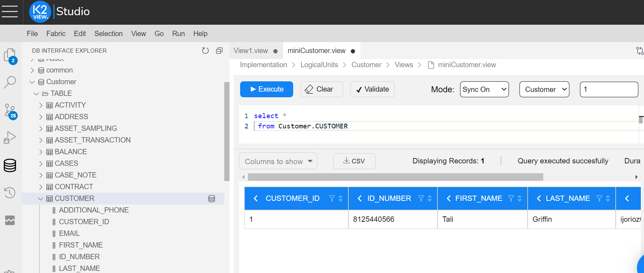
Task: Open the Columns to show dropdown
Action: click(278, 161)
